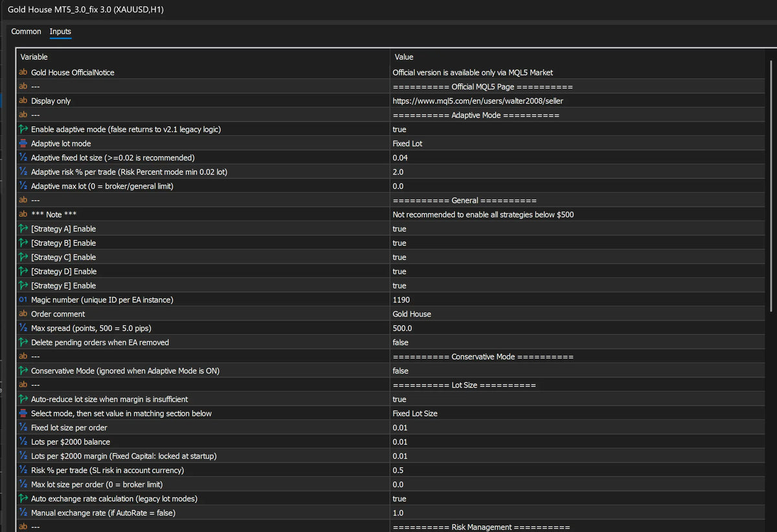Click the boolean icon beside Auto-reduce lot size
The width and height of the screenshot is (777, 532).
pyautogui.click(x=23, y=400)
